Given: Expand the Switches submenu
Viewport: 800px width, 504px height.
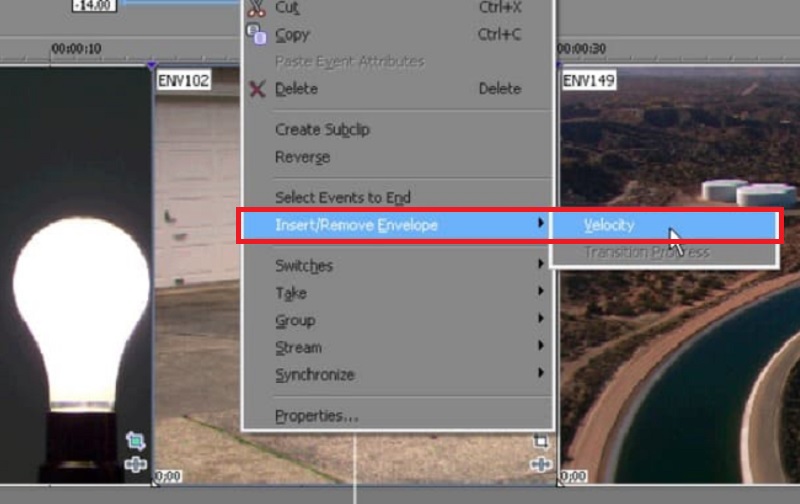Looking at the screenshot, I should tap(398, 265).
